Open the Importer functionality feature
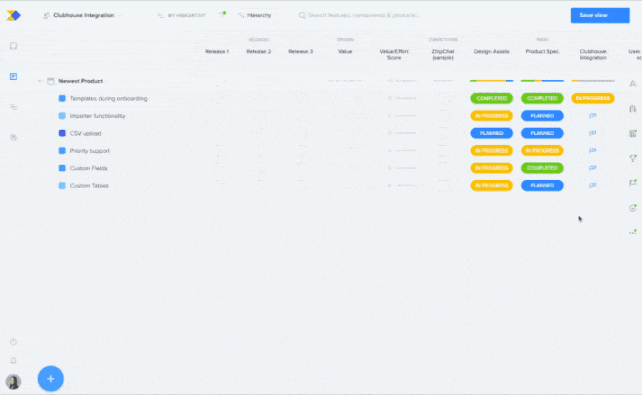Screen dimensions: 642x395 (x=97, y=116)
